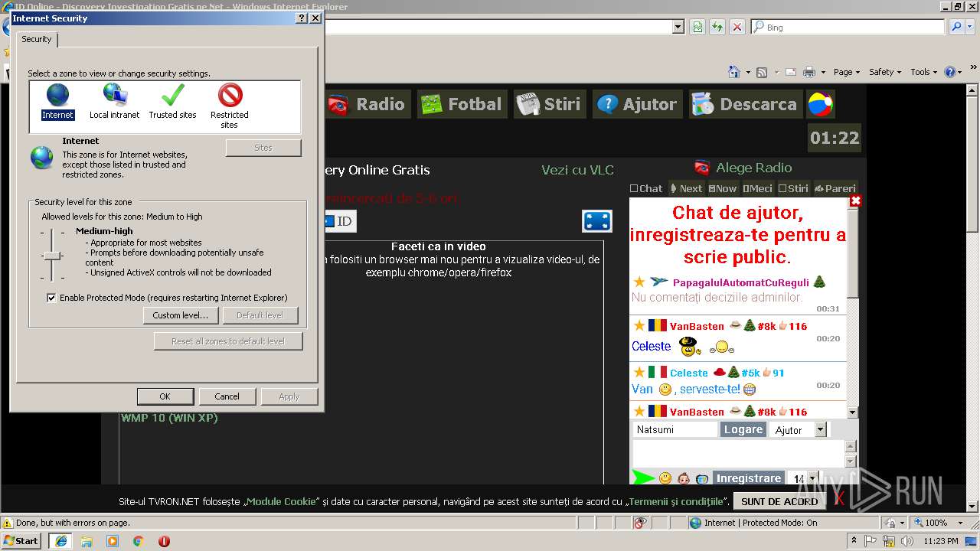Click the Refresh page icon

coord(717,27)
